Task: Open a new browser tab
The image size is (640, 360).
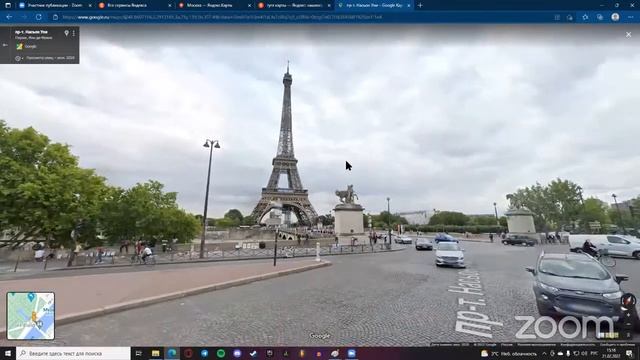Action: click(x=420, y=5)
